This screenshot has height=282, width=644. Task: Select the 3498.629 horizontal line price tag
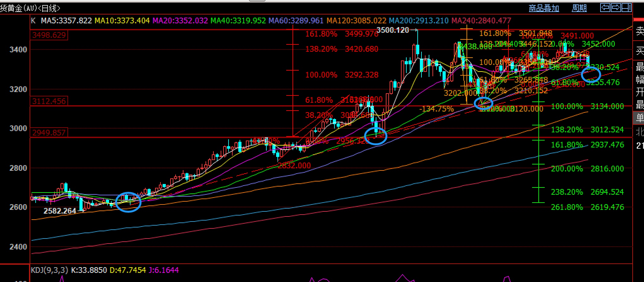point(49,35)
